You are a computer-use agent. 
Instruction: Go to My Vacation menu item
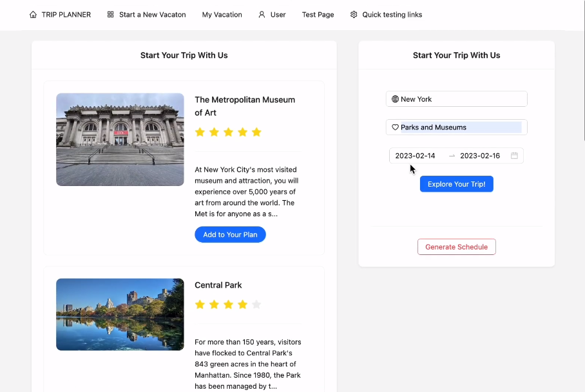(x=222, y=15)
